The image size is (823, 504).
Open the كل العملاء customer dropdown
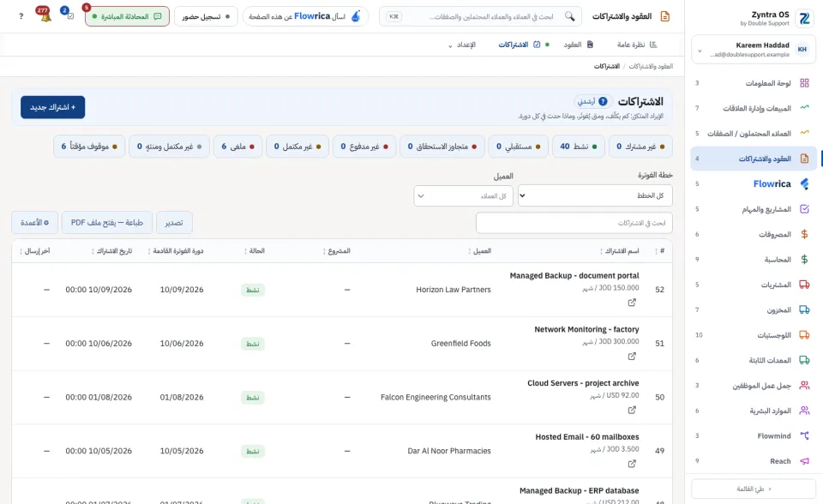[463, 195]
